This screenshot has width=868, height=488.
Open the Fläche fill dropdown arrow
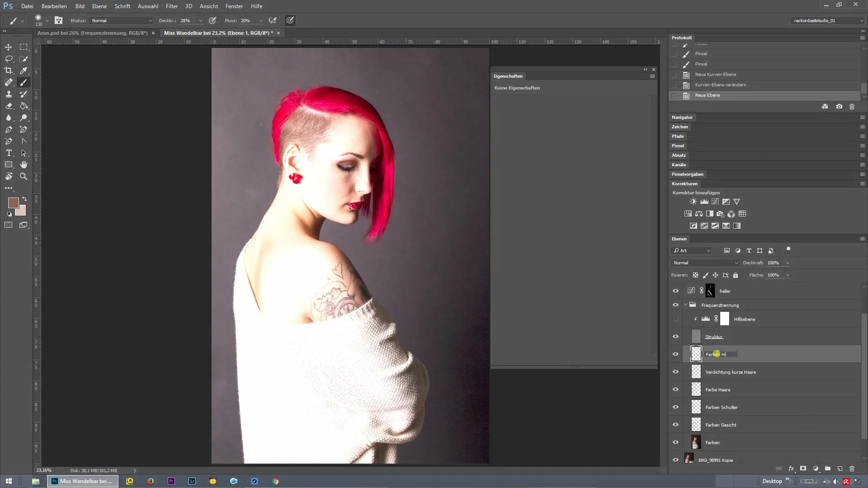pos(788,275)
